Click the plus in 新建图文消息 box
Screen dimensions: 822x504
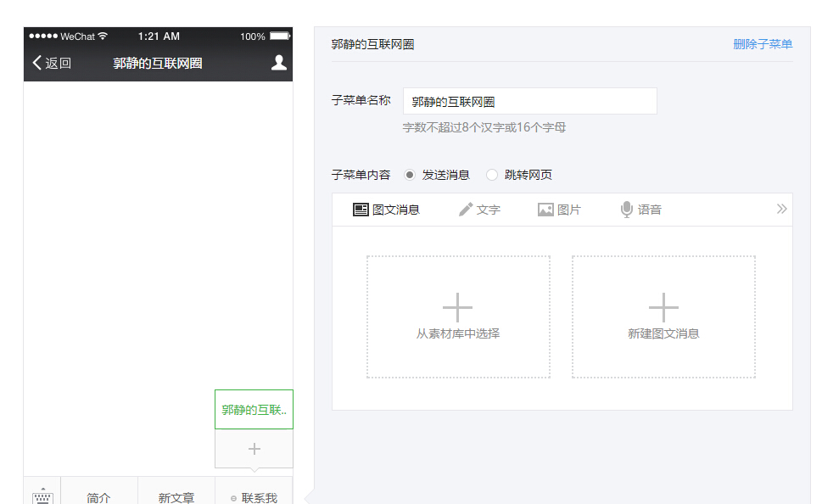tap(663, 307)
